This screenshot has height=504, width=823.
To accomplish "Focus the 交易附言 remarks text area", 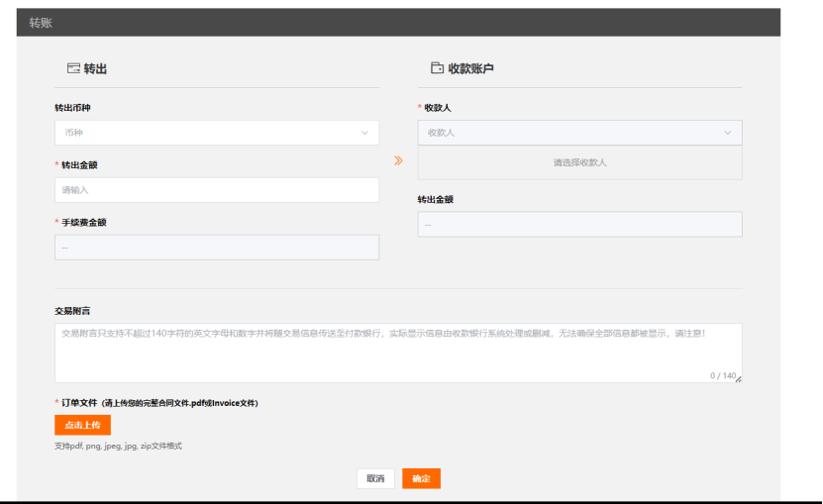I will (x=396, y=353).
